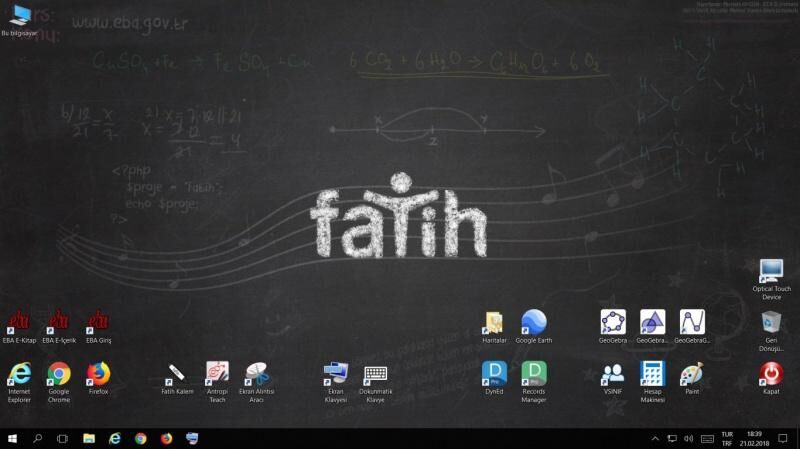Expand hidden system tray icons
800x449 pixels.
pyautogui.click(x=655, y=438)
